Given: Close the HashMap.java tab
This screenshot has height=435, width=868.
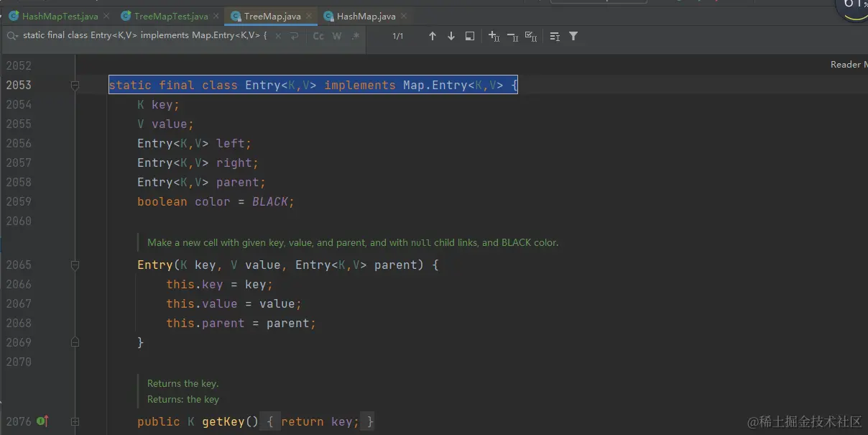Looking at the screenshot, I should coord(403,16).
